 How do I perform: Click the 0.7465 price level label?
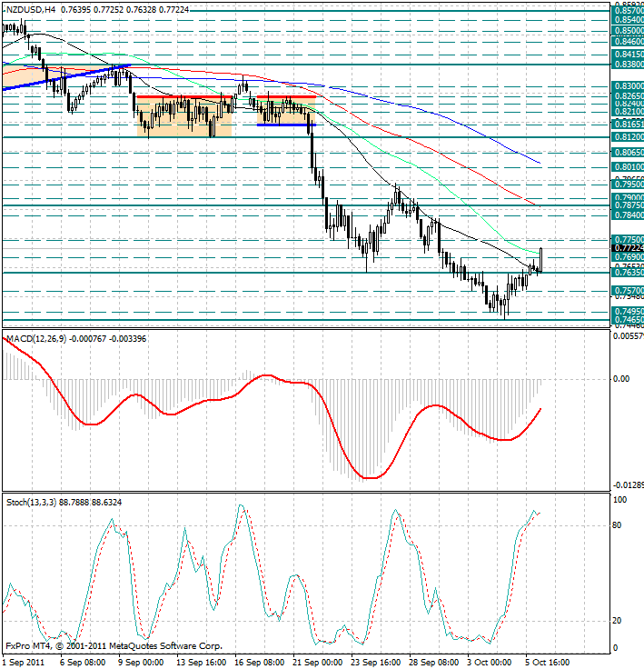[x=627, y=320]
